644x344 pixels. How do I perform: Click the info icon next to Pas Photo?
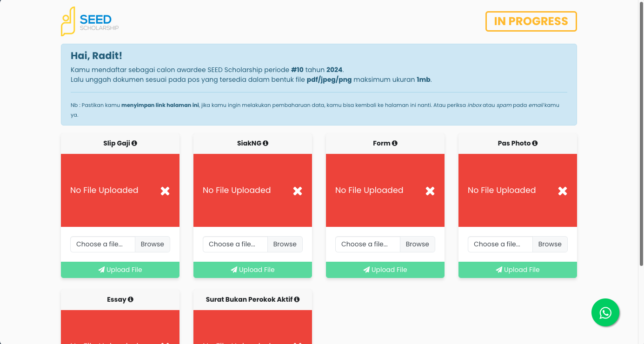tap(535, 143)
